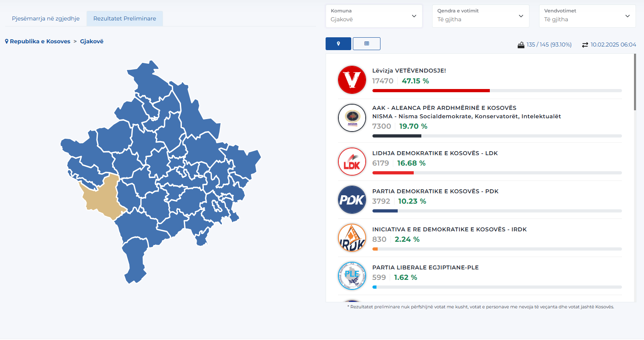Select the Rezultatet Preliminare tab
This screenshot has height=340, width=644.
pyautogui.click(x=125, y=18)
